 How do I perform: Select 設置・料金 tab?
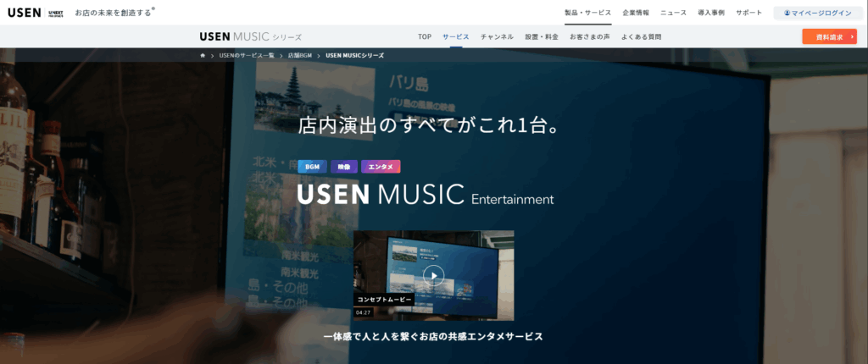542,37
